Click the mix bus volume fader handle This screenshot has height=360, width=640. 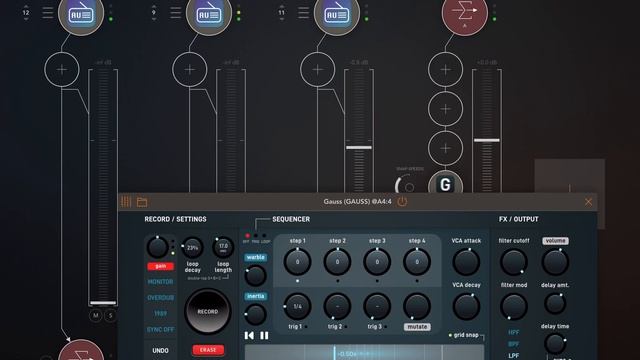487,140
